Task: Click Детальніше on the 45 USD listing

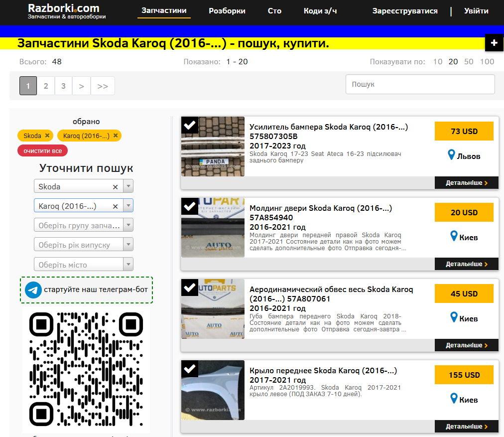Action: 466,345
